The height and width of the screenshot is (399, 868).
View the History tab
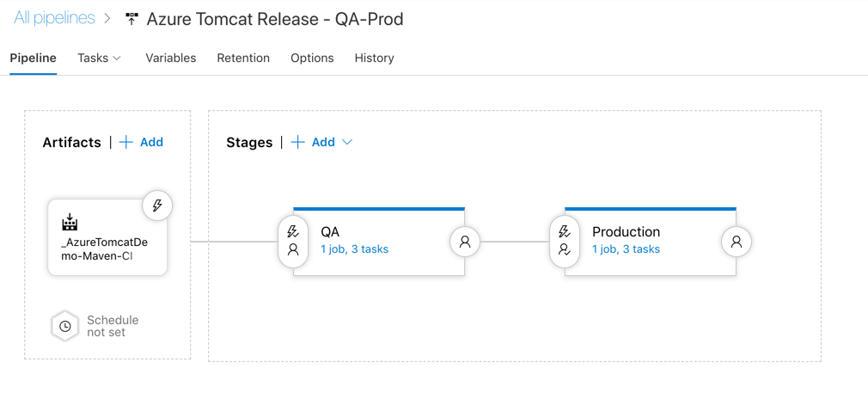pos(374,58)
